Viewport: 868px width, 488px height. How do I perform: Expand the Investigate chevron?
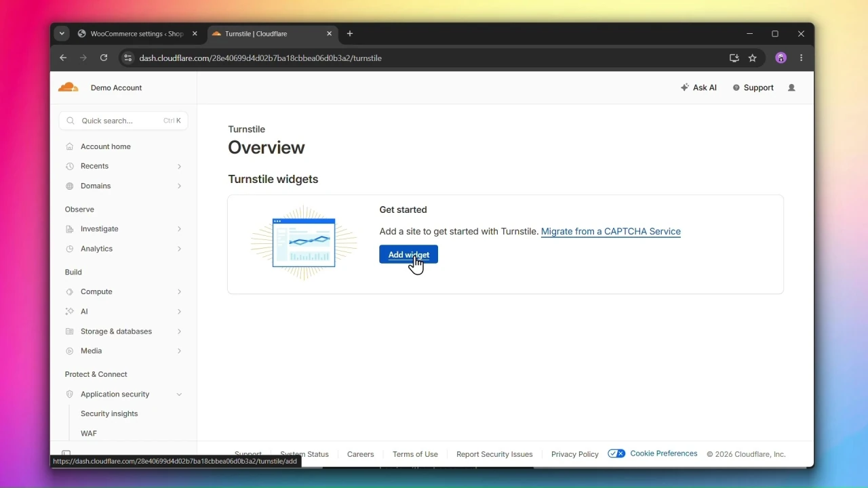click(x=179, y=229)
